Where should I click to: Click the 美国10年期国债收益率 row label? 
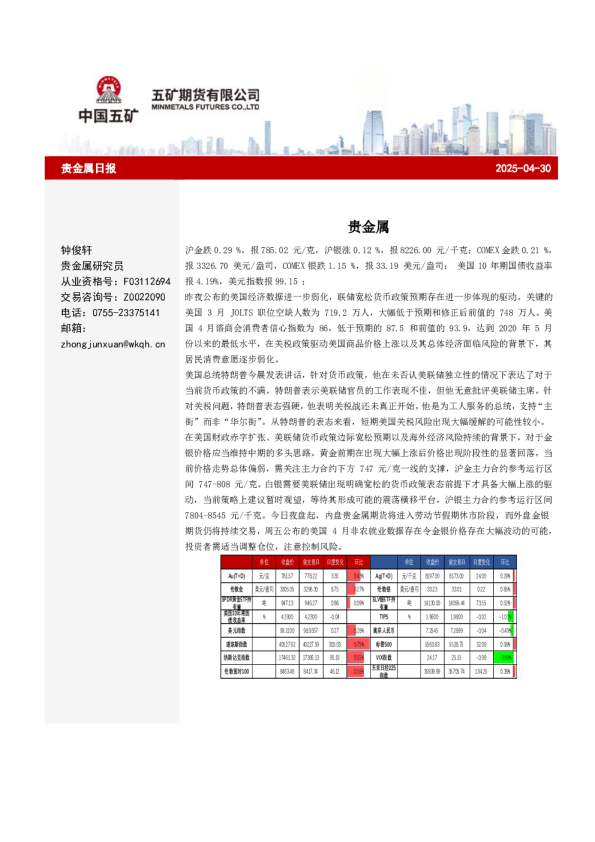click(236, 616)
